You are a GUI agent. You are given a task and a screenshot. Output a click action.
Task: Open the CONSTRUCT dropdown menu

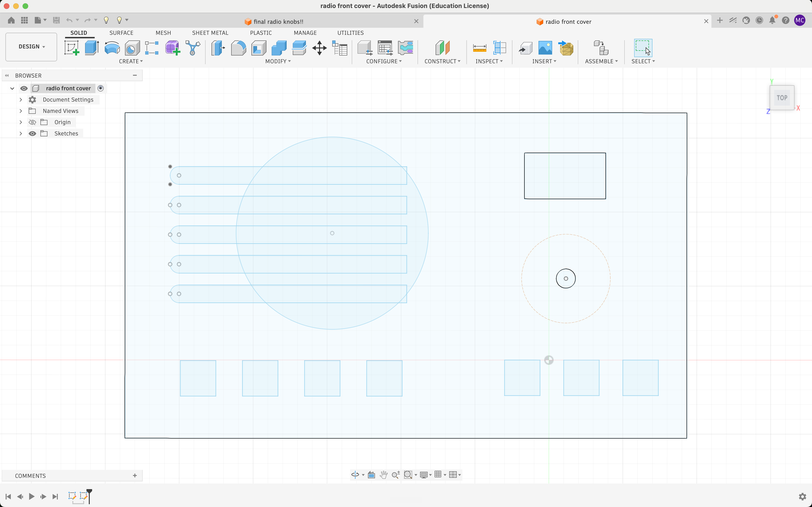click(x=442, y=61)
